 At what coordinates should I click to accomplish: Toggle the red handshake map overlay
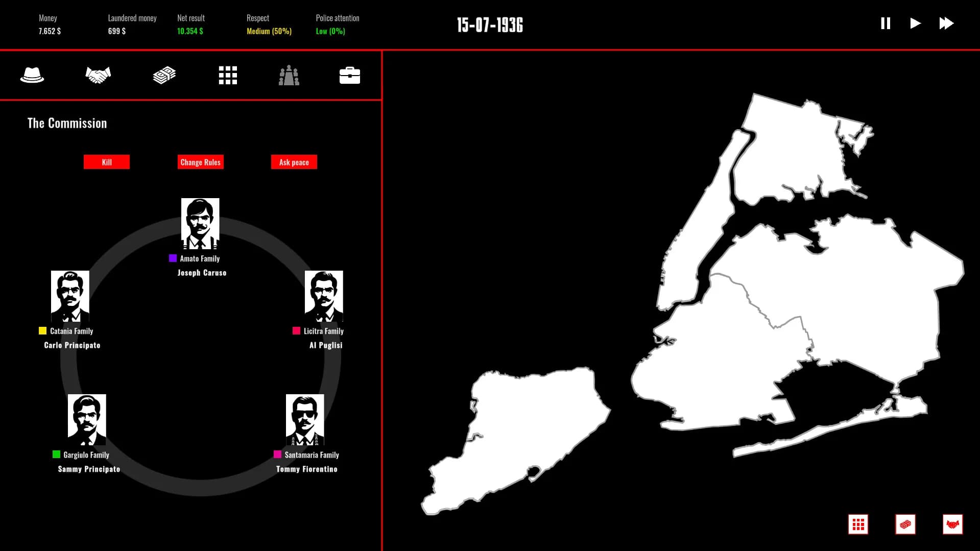[x=952, y=524]
